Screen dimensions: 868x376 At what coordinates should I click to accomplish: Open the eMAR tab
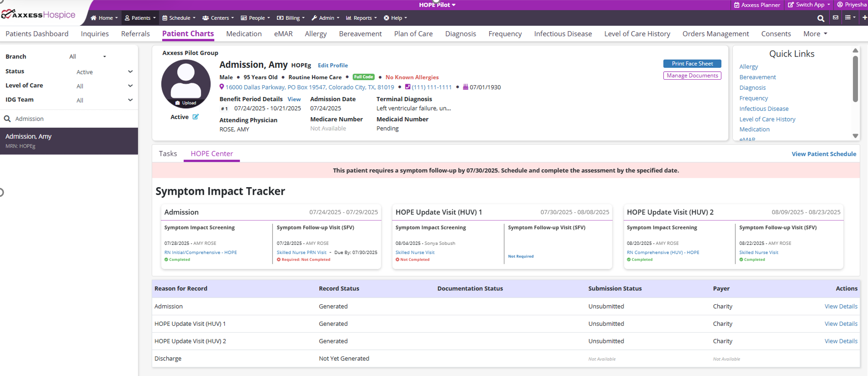tap(283, 34)
